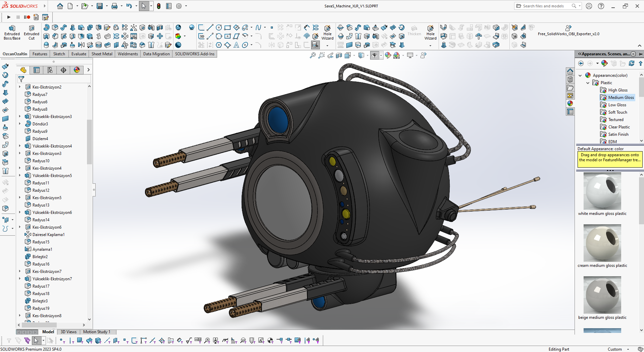Create a new document with the New icon

tap(70, 6)
